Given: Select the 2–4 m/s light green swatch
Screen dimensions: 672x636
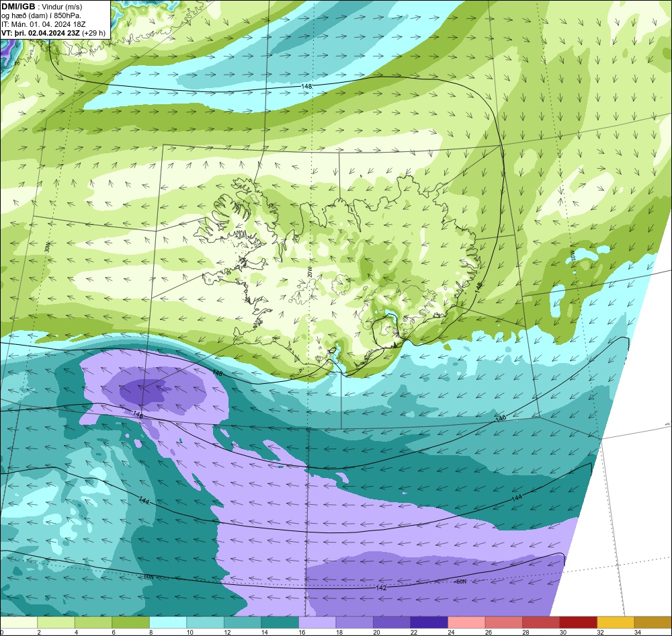Looking at the screenshot, I should click(x=56, y=623).
